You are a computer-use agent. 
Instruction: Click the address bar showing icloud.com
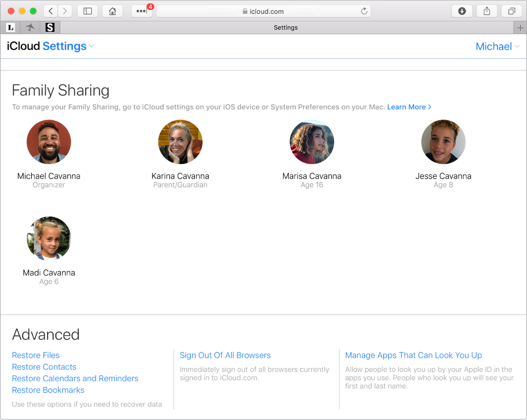(x=263, y=11)
